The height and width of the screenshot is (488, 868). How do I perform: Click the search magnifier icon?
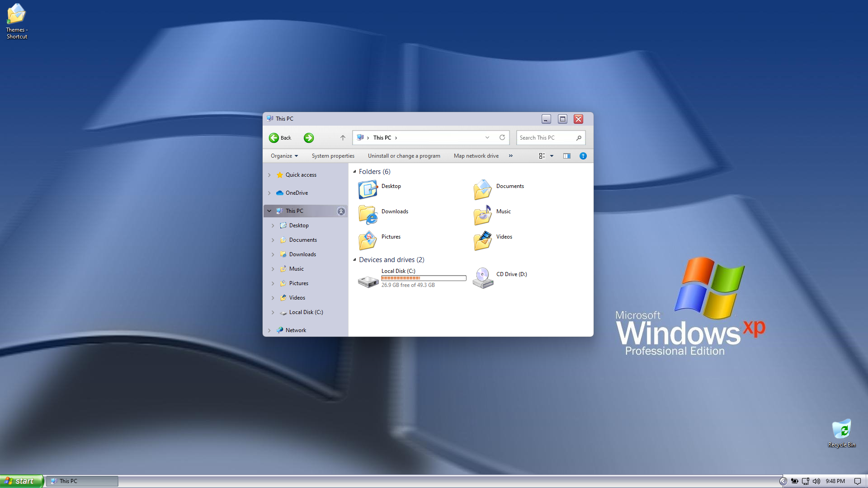(579, 138)
